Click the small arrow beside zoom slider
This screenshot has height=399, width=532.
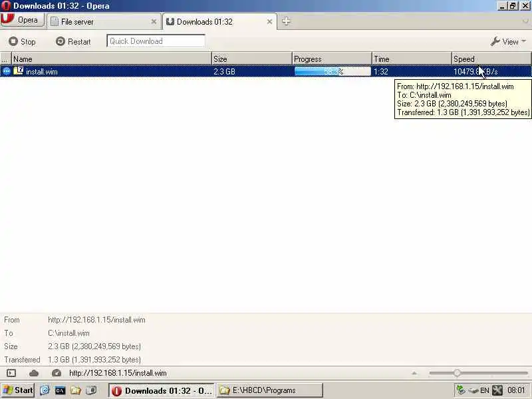(414, 373)
